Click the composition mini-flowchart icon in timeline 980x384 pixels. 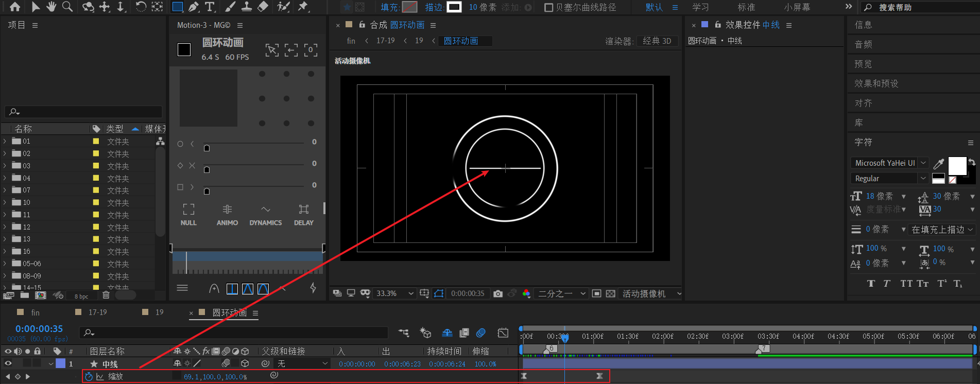(x=404, y=333)
